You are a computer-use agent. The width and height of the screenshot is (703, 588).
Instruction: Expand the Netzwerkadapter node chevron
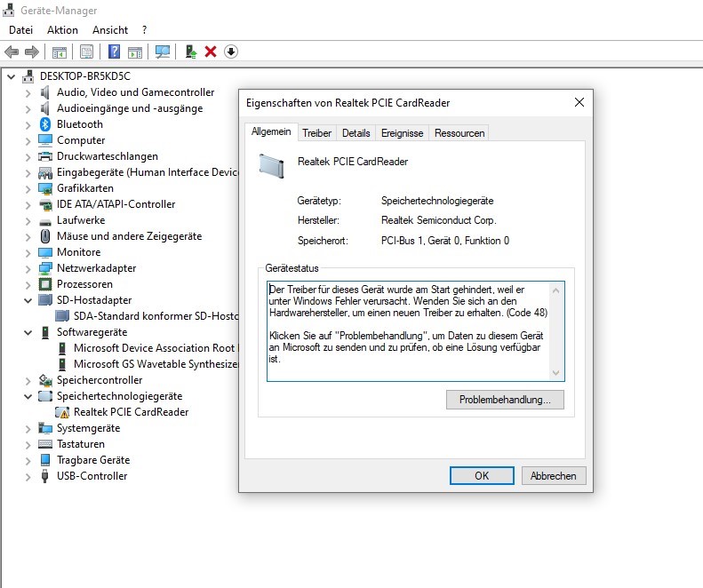click(28, 269)
